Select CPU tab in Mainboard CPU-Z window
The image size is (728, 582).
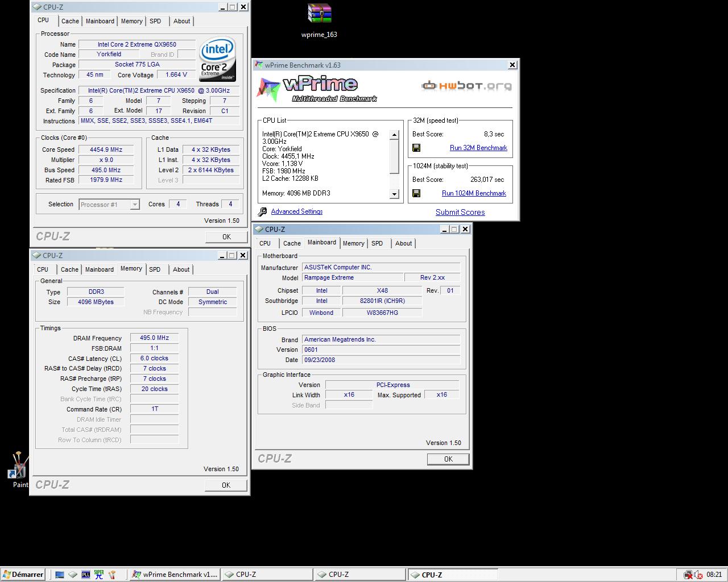[x=266, y=243]
